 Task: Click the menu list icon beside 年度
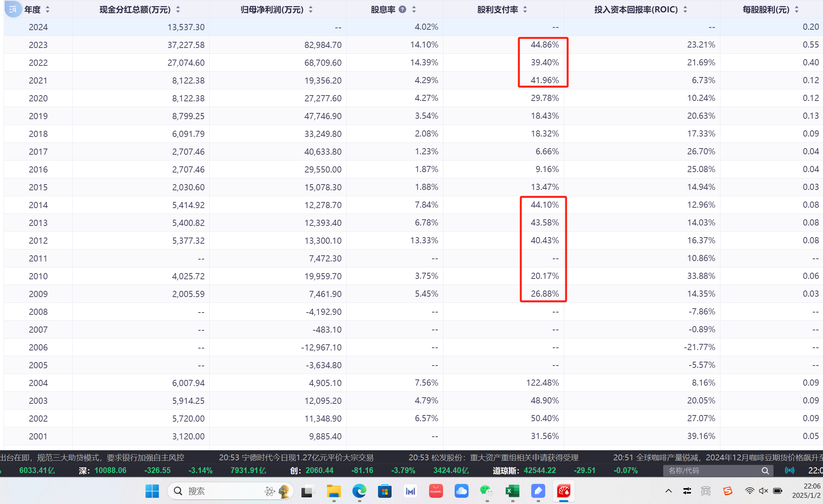[12, 9]
